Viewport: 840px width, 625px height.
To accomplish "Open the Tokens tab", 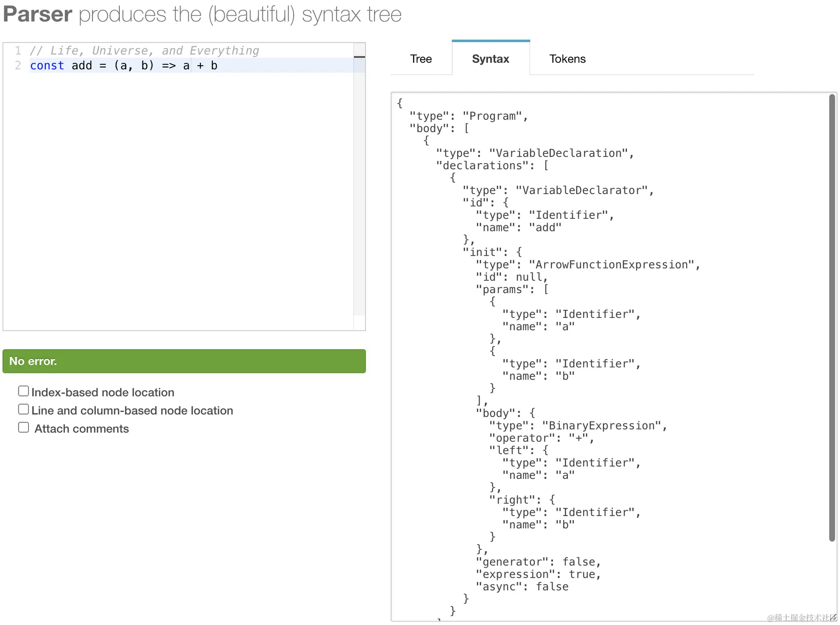I will pyautogui.click(x=567, y=59).
